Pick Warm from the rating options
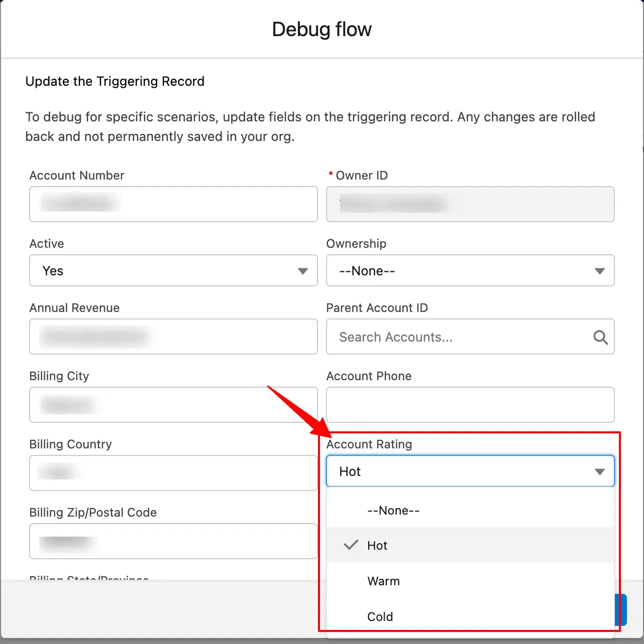Image resolution: width=644 pixels, height=644 pixels. click(470, 581)
